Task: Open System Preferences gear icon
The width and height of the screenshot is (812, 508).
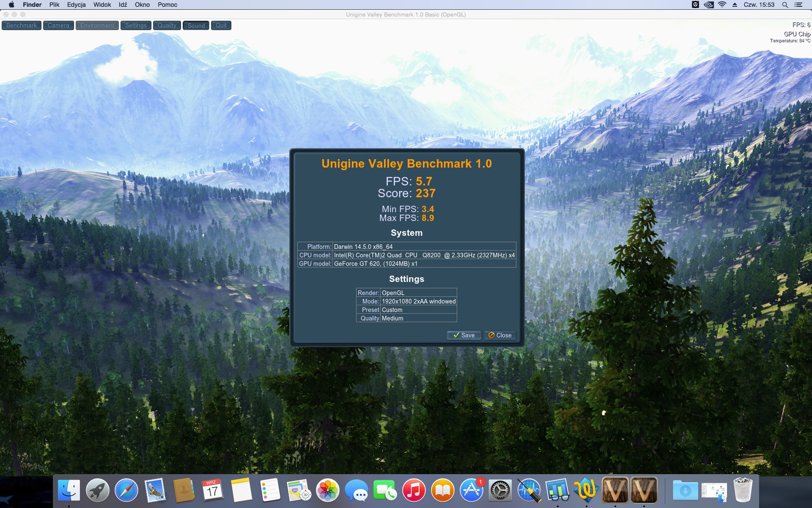Action: pos(500,491)
